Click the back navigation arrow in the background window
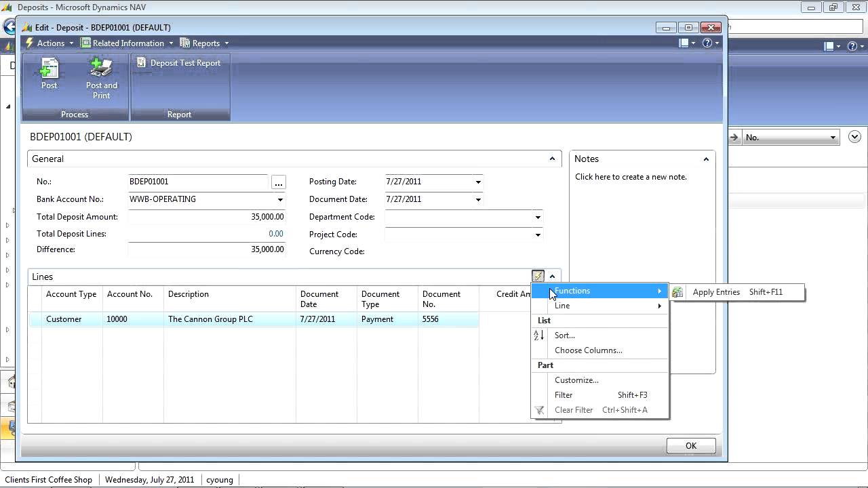 9,27
